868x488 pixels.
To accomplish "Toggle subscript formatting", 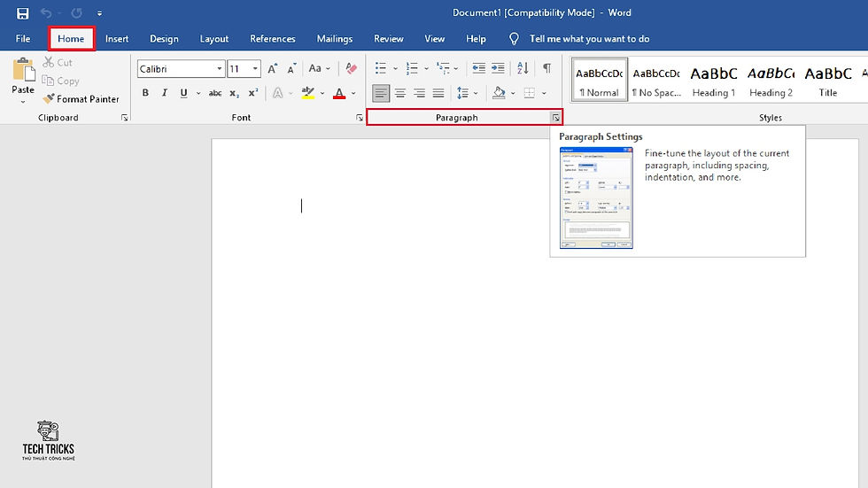I will click(234, 93).
